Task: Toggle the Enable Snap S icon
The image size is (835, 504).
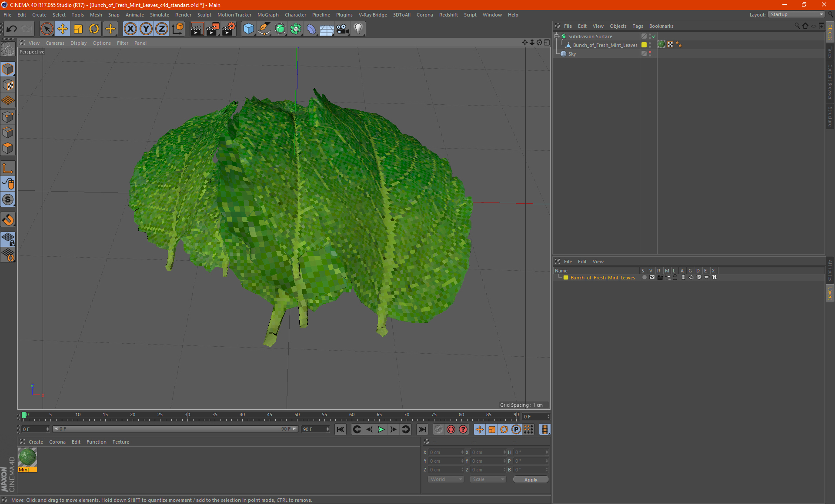Action: 8,200
